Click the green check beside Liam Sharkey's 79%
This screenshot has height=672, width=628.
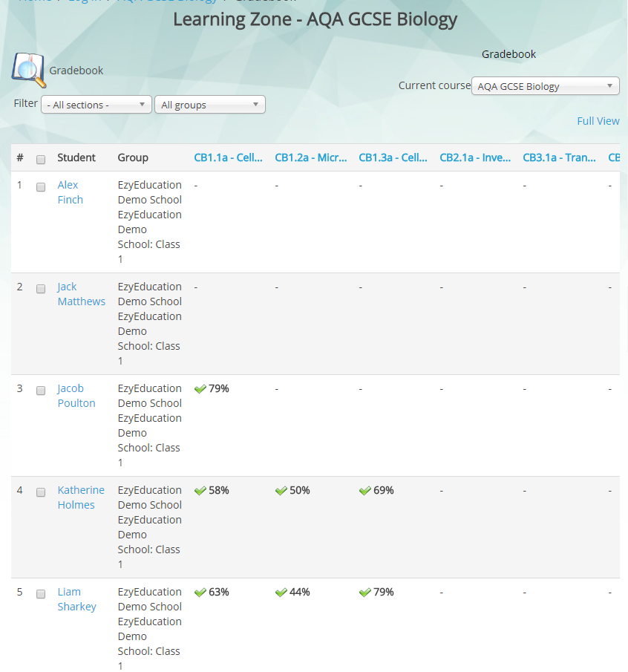[x=365, y=593]
